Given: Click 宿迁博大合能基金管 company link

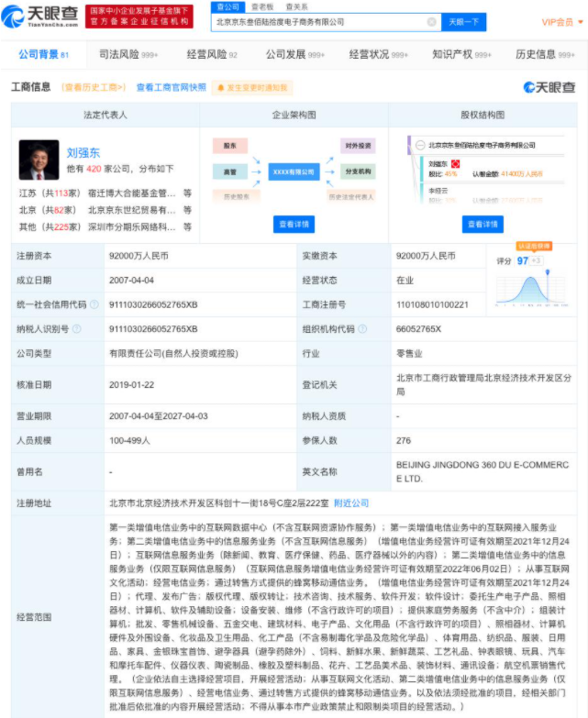Looking at the screenshot, I should [x=132, y=193].
